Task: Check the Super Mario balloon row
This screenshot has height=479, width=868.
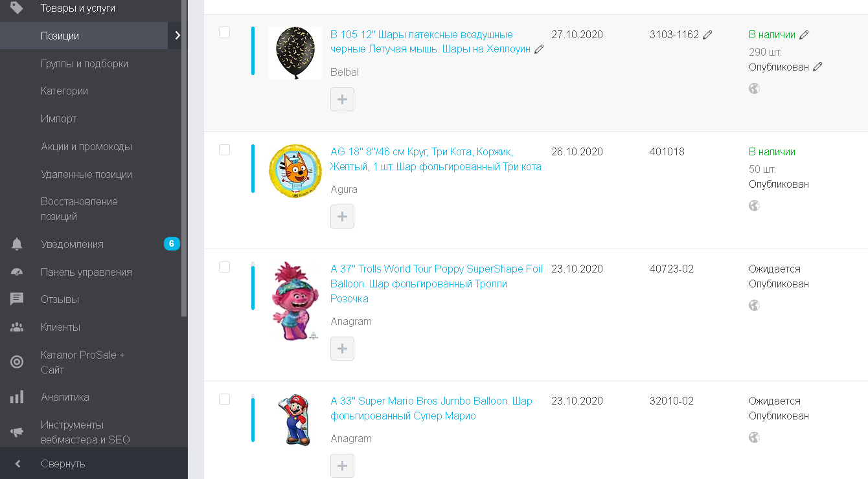Action: (x=224, y=399)
